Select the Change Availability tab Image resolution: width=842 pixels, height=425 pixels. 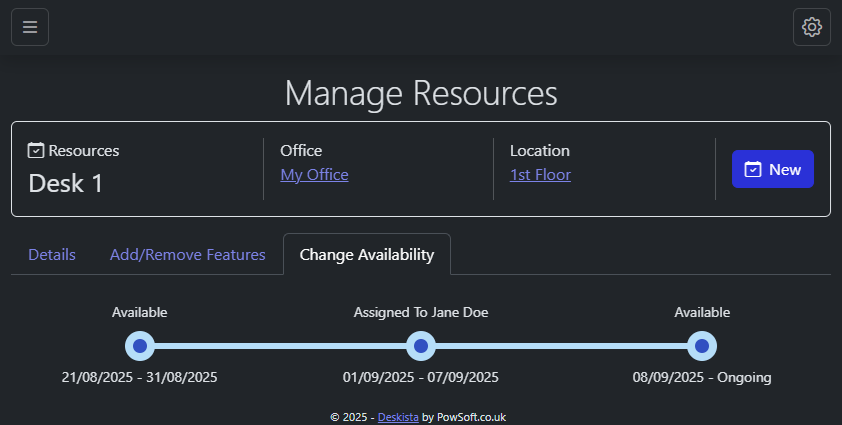point(367,255)
